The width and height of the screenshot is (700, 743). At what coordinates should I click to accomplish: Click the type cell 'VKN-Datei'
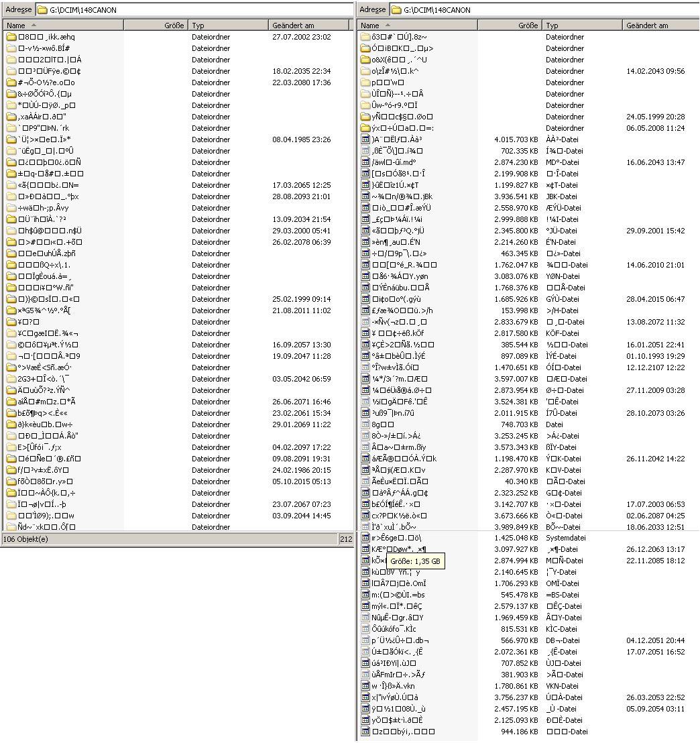point(562,686)
